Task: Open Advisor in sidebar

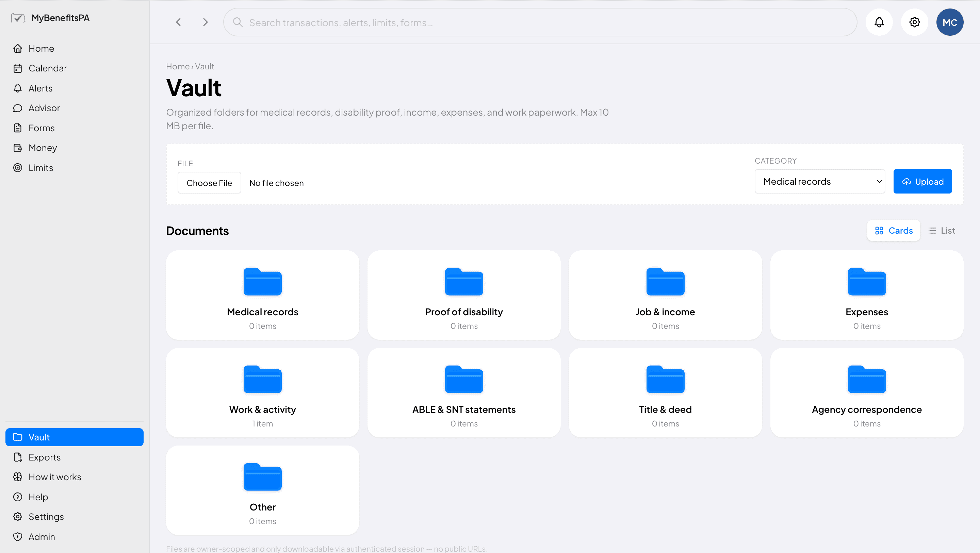Action: [74, 108]
